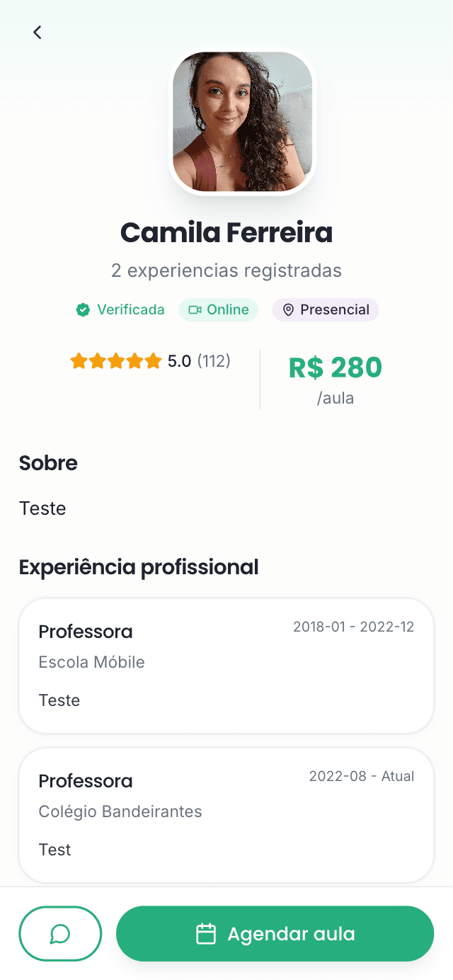Select the verified checkmark icon beside Verificada
The width and height of the screenshot is (453, 980).
click(x=83, y=309)
